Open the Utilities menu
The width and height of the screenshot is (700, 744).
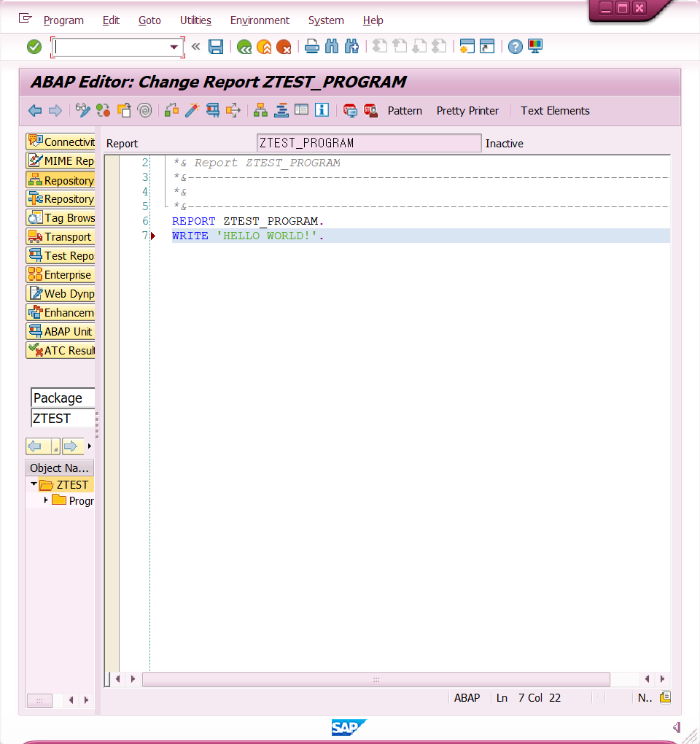[x=195, y=20]
